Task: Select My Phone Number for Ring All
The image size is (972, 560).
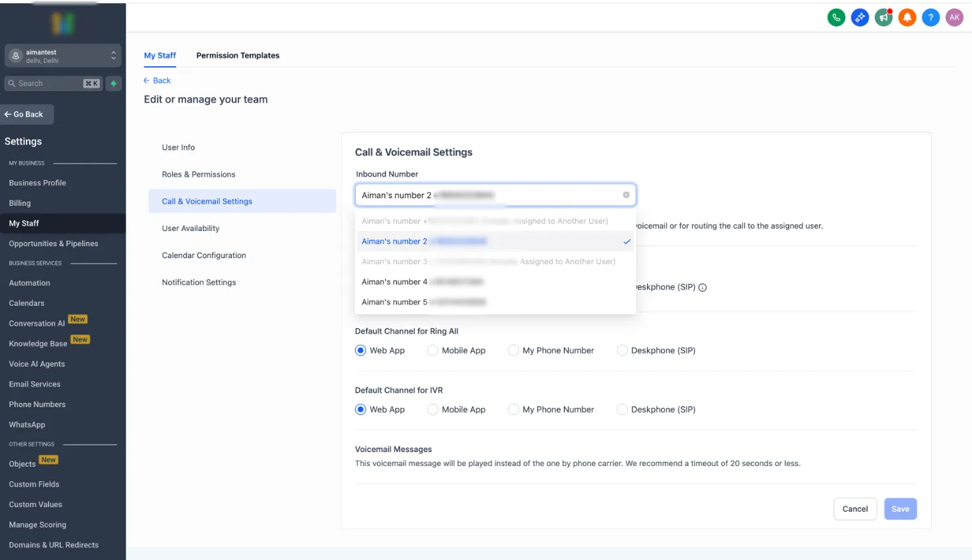Action: point(513,351)
